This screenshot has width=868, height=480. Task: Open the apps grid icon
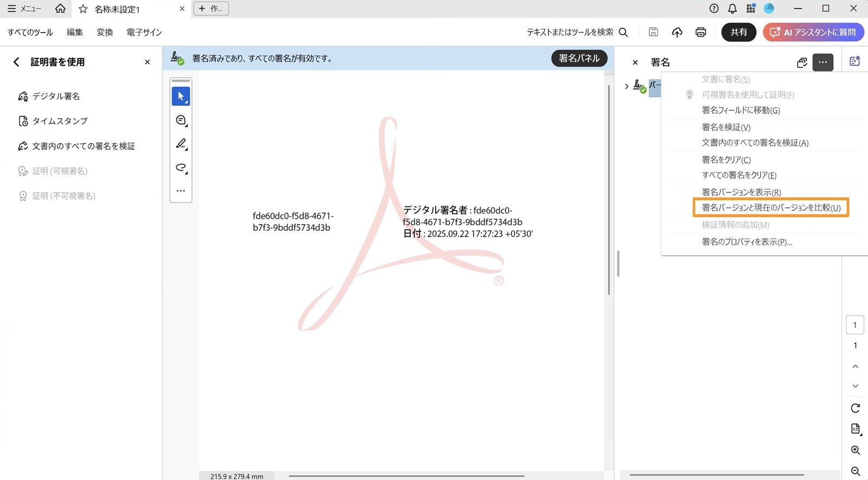pos(751,9)
